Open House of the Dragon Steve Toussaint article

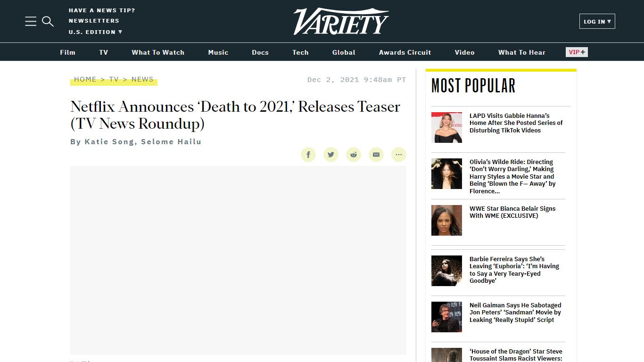(x=516, y=355)
